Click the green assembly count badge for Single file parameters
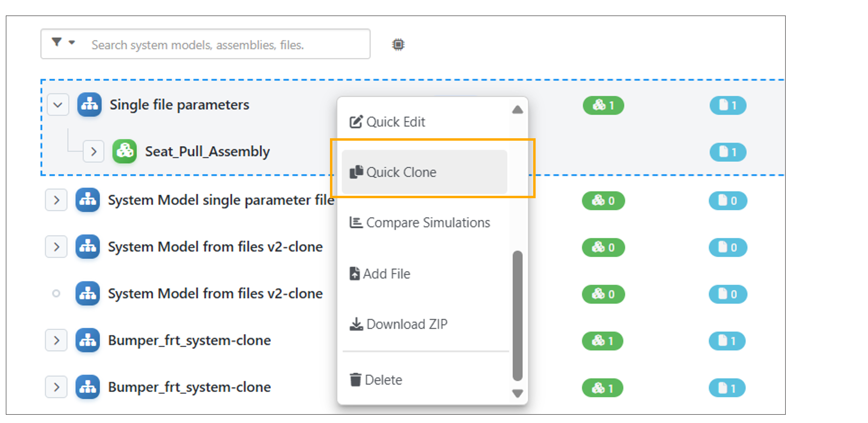868x423 pixels. click(603, 105)
